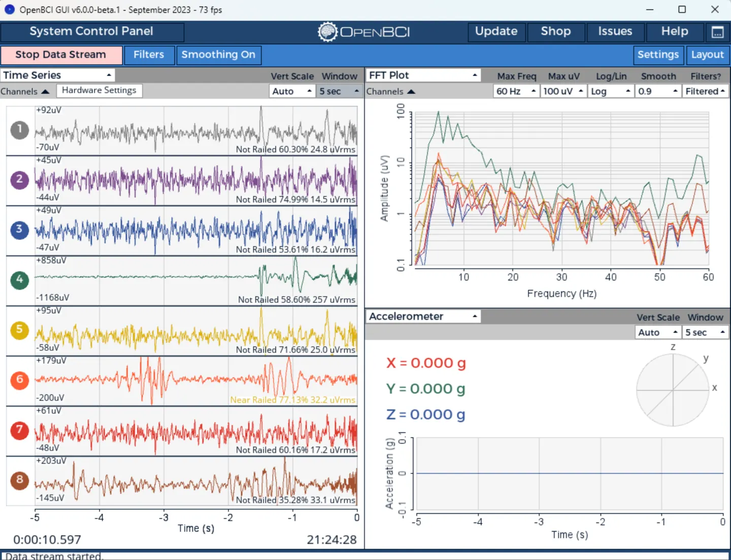
Task: Open FFT Log/Lin dropdown showing Log
Action: 611,91
